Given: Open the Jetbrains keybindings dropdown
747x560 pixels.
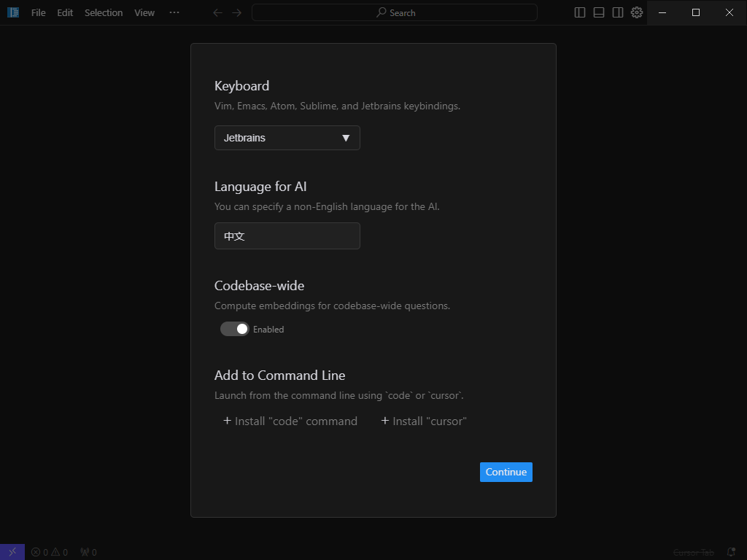Looking at the screenshot, I should pyautogui.click(x=287, y=138).
